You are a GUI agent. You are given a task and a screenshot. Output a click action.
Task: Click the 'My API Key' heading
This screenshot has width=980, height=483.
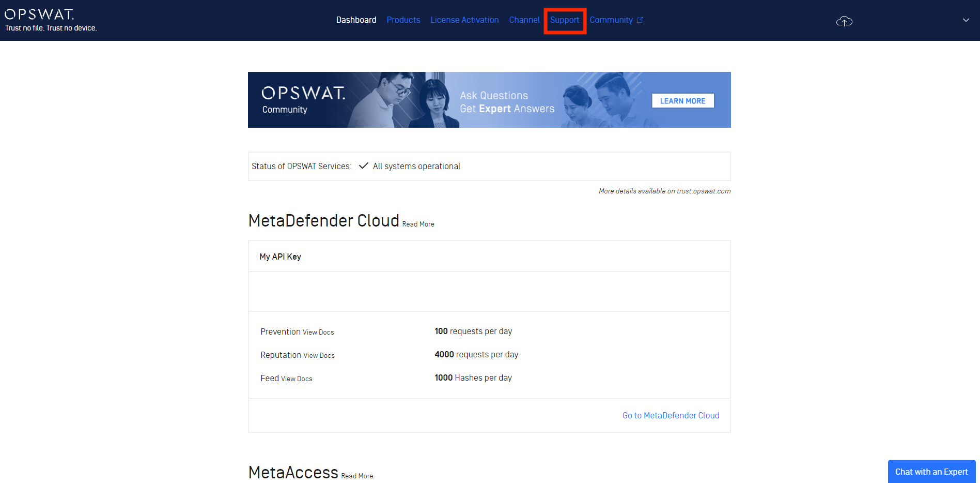[x=281, y=256]
